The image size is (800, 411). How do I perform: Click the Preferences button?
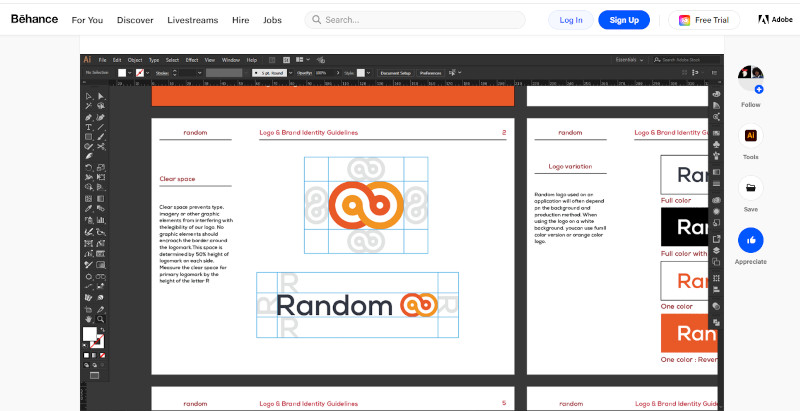430,73
